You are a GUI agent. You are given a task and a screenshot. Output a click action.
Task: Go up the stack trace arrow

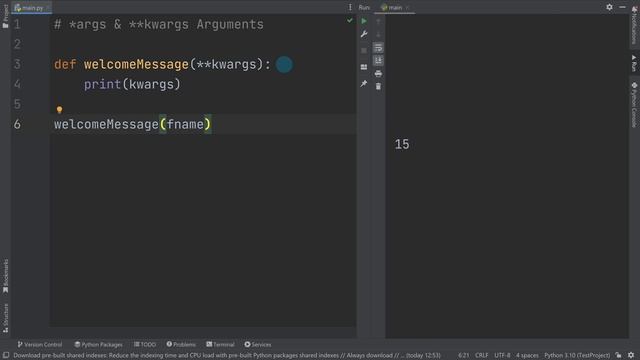(378, 21)
